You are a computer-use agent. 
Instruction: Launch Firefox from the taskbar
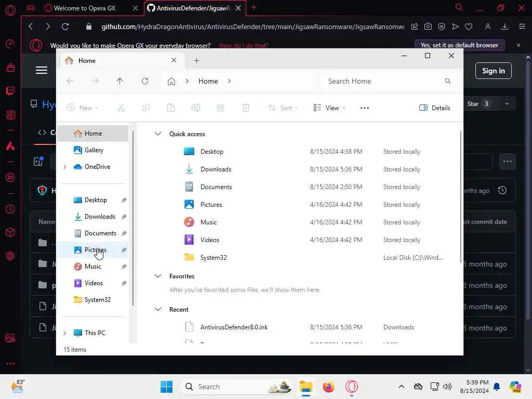click(x=328, y=387)
